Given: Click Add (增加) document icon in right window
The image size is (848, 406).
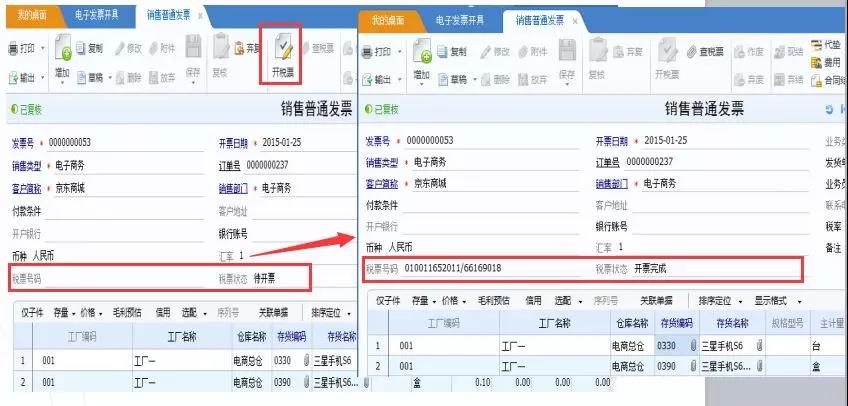Looking at the screenshot, I should 422,51.
